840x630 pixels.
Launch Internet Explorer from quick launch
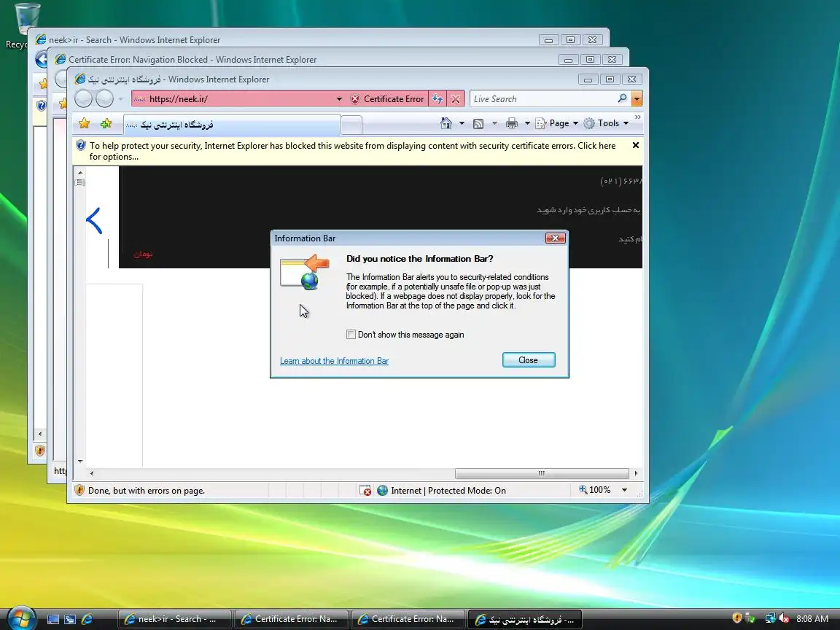pyautogui.click(x=87, y=619)
